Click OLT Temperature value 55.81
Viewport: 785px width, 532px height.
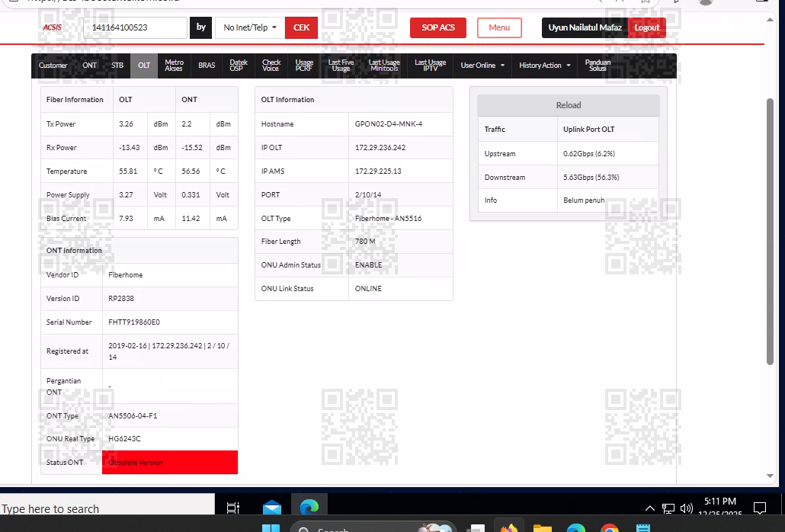coord(128,171)
